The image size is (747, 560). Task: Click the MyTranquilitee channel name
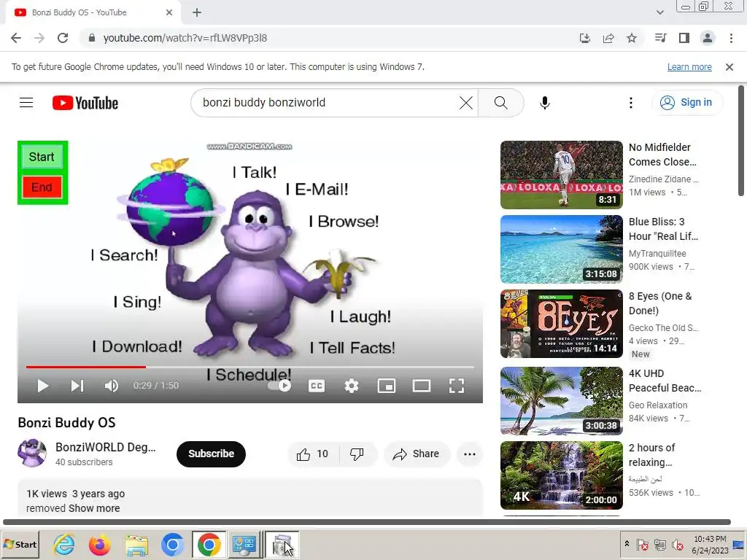click(x=657, y=253)
